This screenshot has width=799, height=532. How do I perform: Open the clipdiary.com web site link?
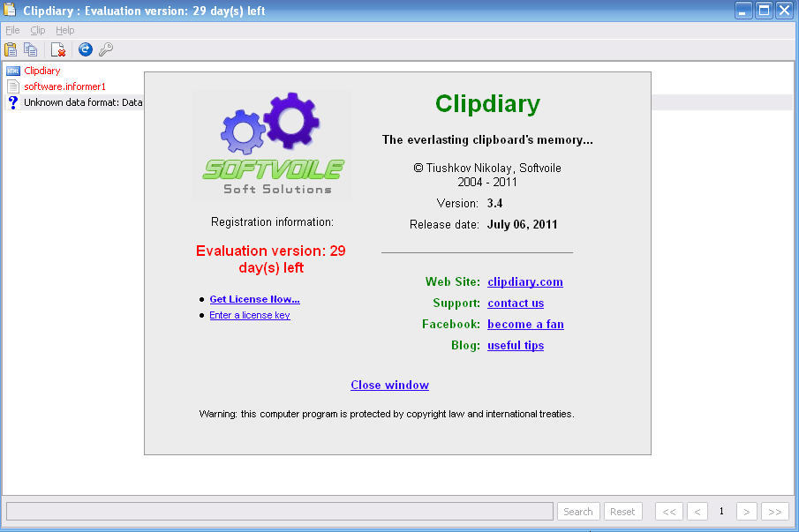(x=524, y=282)
